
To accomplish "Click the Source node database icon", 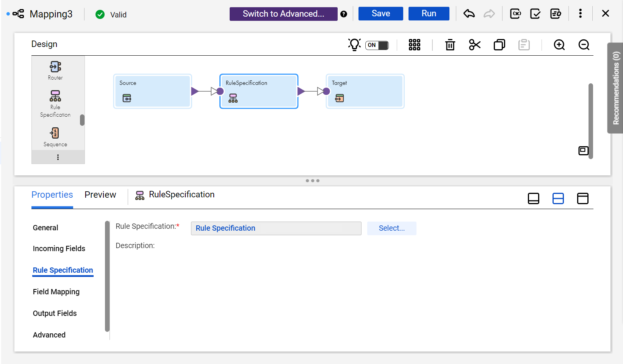I will tap(127, 98).
